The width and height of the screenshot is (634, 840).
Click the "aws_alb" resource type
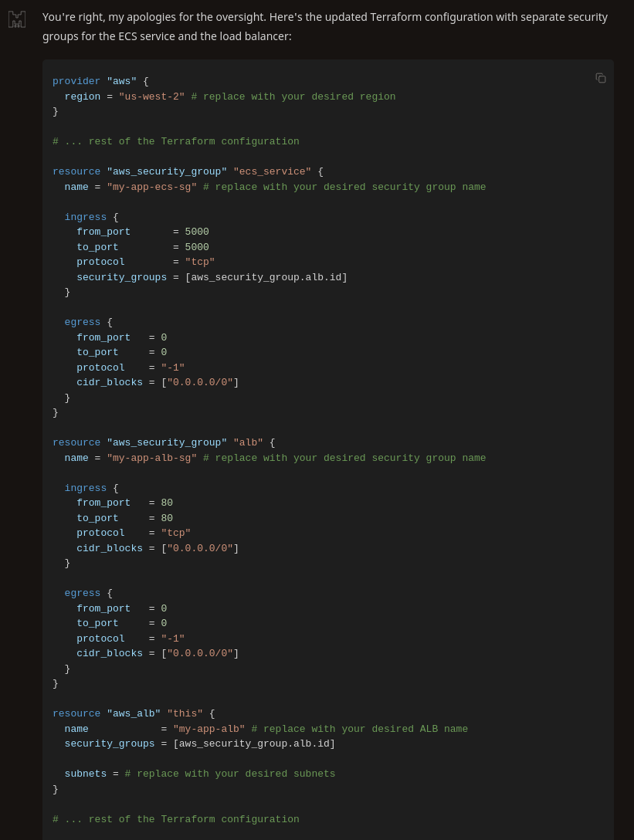[134, 713]
